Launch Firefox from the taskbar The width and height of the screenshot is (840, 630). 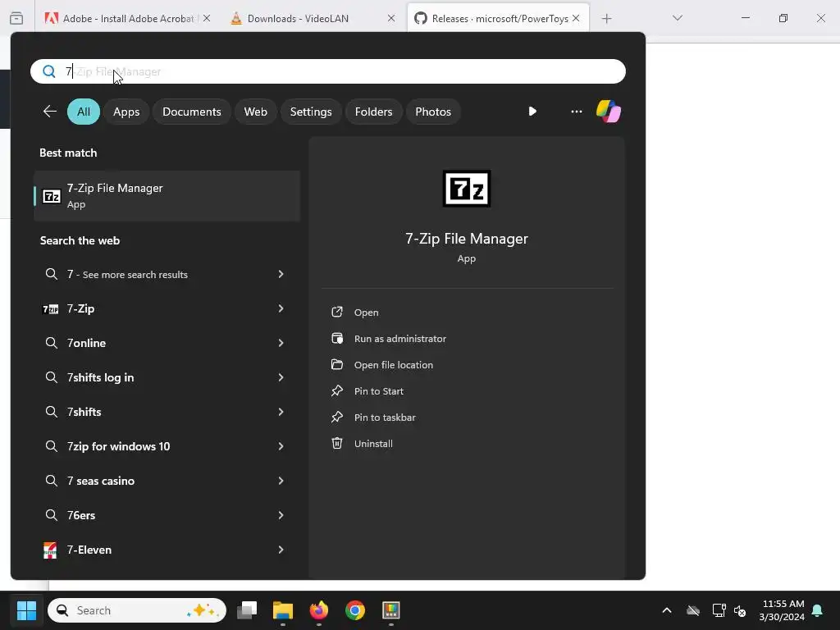[x=319, y=610]
